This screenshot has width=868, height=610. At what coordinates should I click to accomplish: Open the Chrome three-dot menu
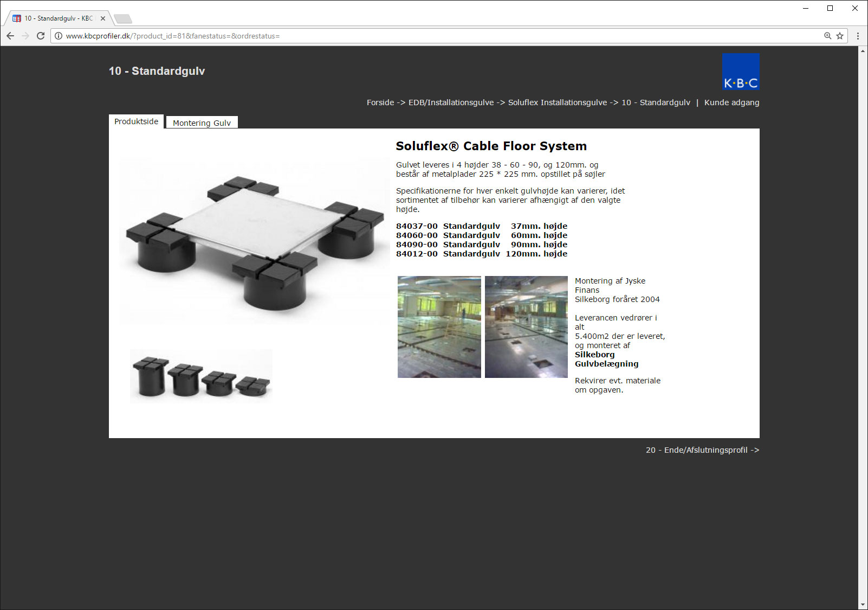pos(858,36)
